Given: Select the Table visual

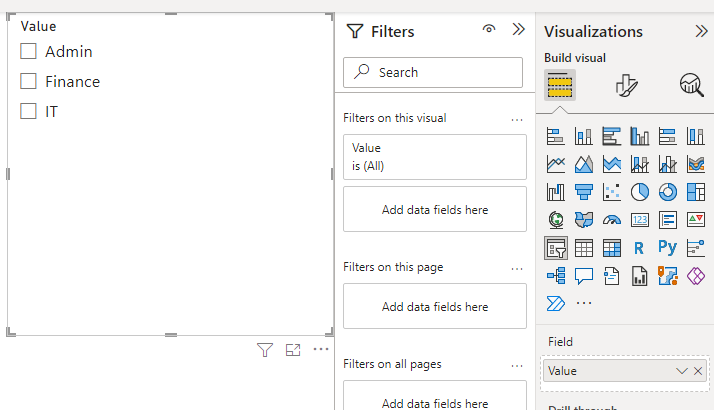Looking at the screenshot, I should 584,248.
